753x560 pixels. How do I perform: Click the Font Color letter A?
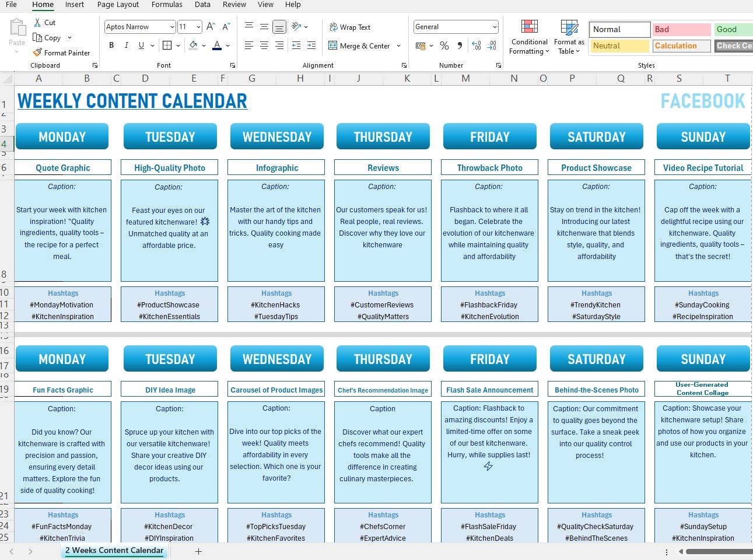point(217,45)
